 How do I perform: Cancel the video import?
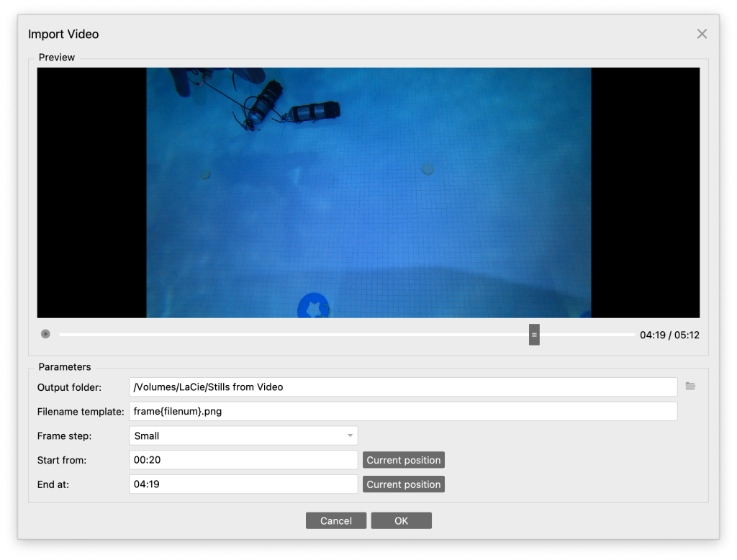(336, 520)
